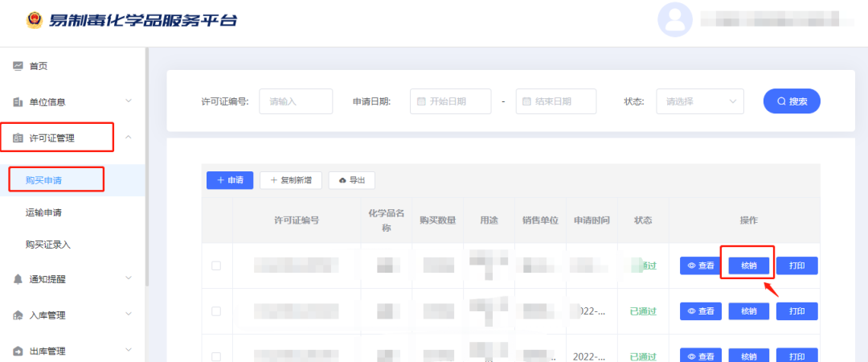Click the 入库管理 warehouse icon

click(18, 315)
